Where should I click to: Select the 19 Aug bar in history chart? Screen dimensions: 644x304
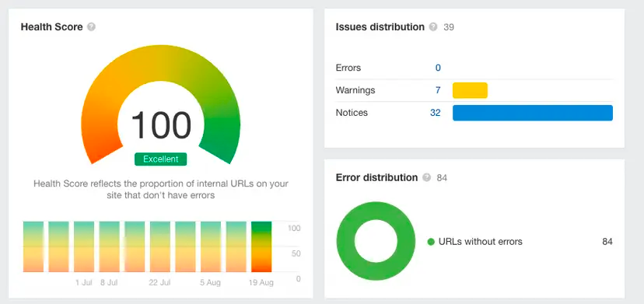click(261, 247)
